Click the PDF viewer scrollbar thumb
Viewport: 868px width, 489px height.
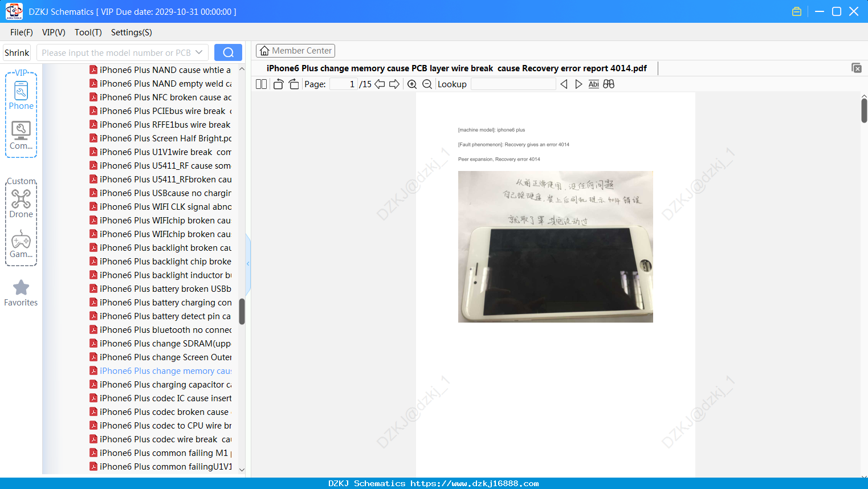point(864,111)
